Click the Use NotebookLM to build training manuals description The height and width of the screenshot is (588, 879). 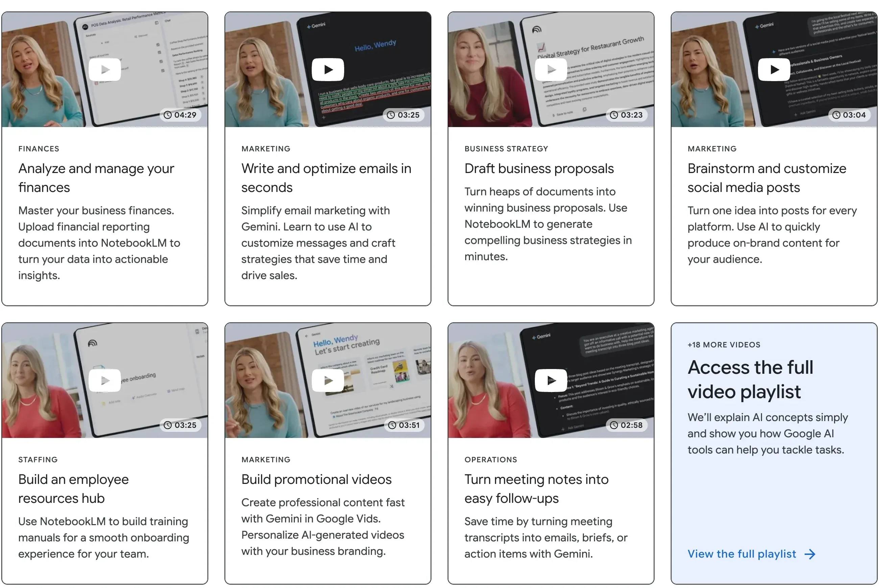point(103,537)
